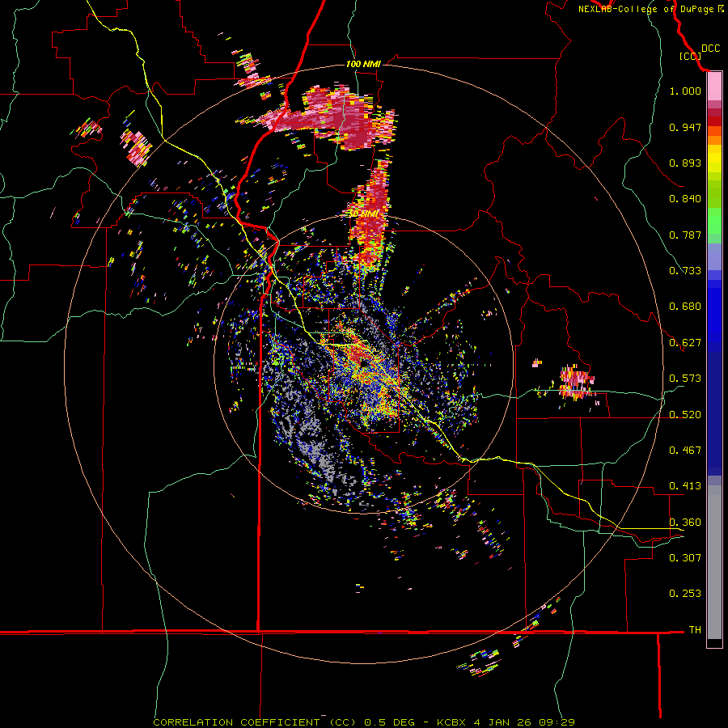Viewport: 728px width, 728px height.
Task: Click the 50 NMI range ring label
Action: click(363, 214)
